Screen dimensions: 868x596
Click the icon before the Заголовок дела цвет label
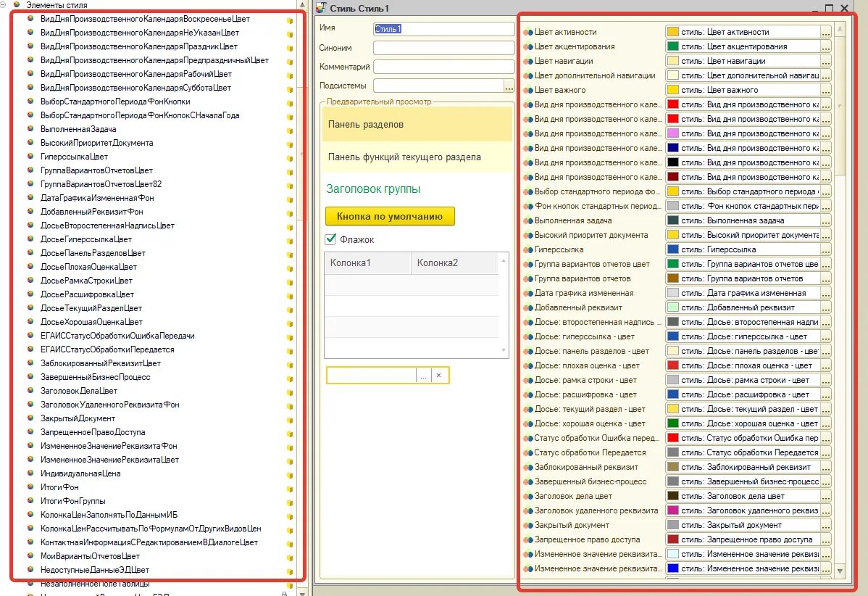click(528, 496)
